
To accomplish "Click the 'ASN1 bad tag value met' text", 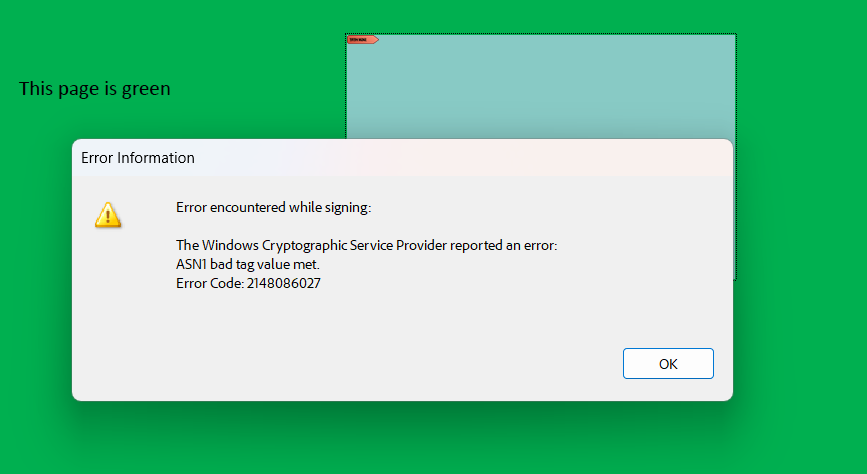I will pyautogui.click(x=248, y=264).
